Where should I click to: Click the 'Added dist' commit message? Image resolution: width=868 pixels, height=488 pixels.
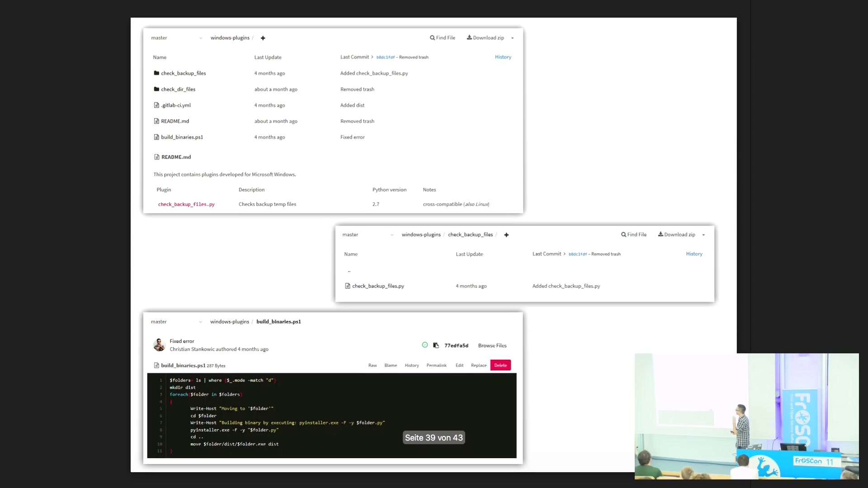coord(352,105)
